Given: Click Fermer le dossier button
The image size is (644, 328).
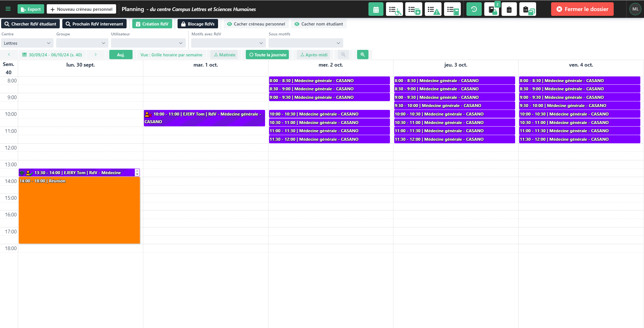Looking at the screenshot, I should coord(582,9).
